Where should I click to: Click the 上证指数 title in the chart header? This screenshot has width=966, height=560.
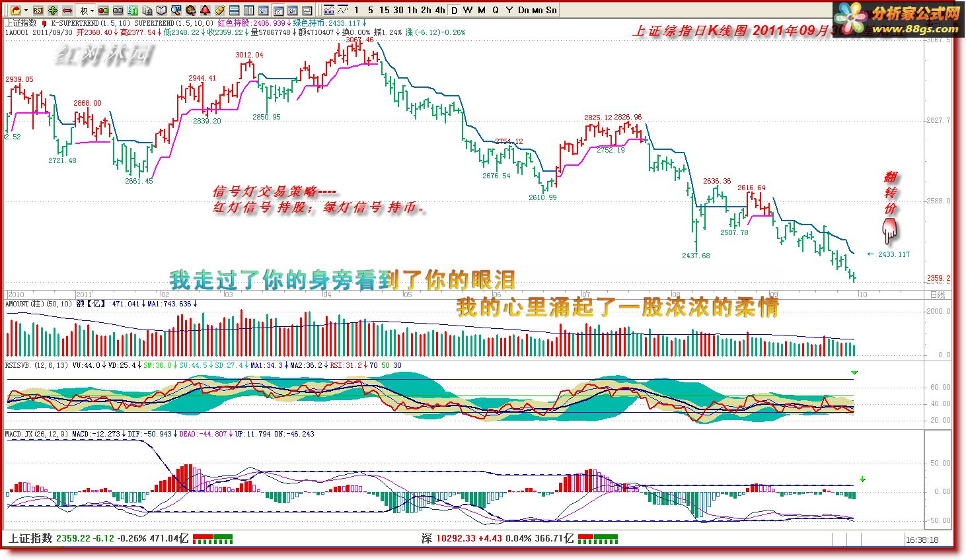pos(20,23)
